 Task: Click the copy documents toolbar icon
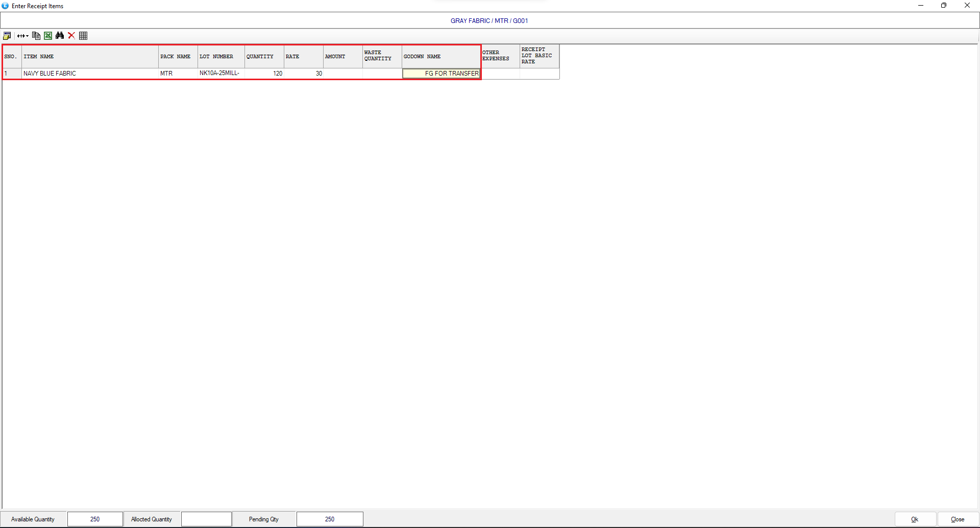(x=36, y=36)
